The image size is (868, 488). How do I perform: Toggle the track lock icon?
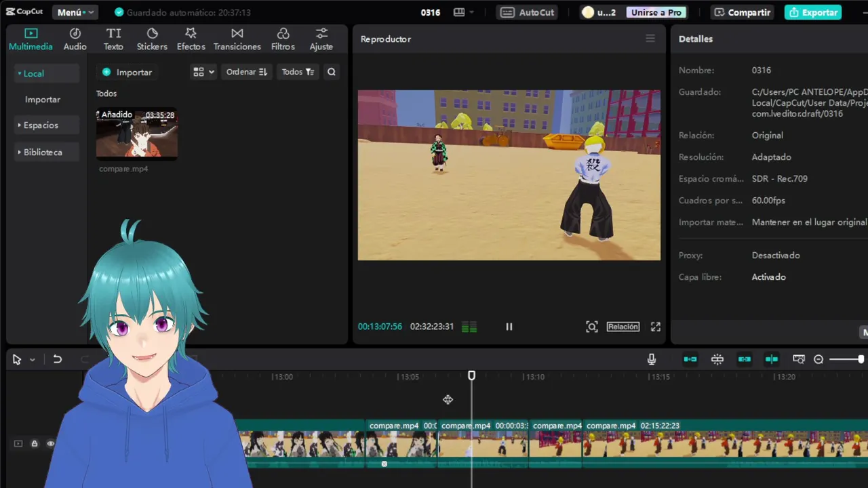tap(35, 443)
